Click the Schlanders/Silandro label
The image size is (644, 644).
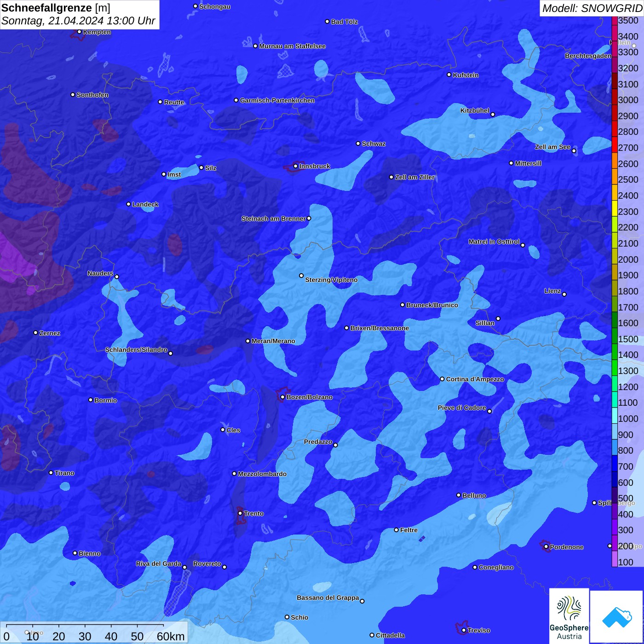136,350
